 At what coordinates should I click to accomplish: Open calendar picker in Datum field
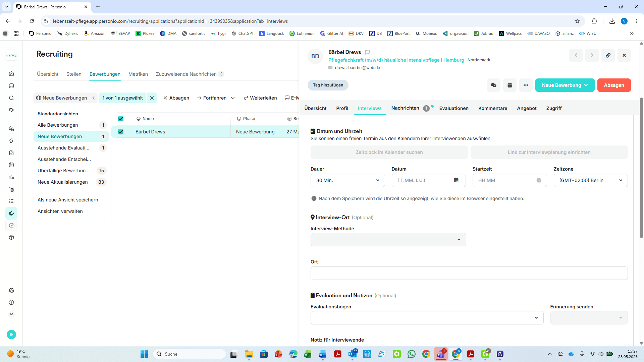tap(456, 180)
